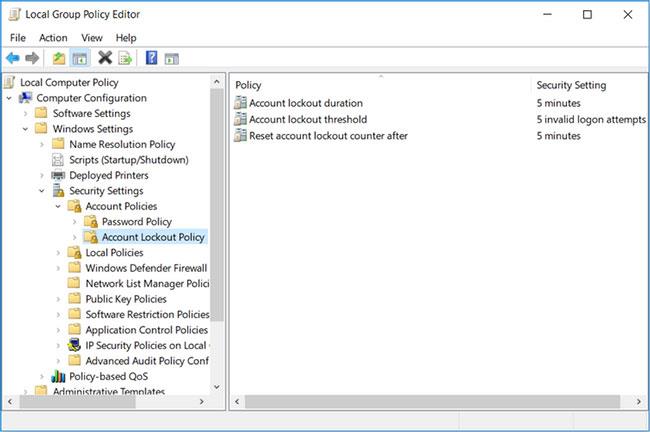This screenshot has width=650, height=432.
Task: Click the Password Policy folder icon
Action: point(91,222)
